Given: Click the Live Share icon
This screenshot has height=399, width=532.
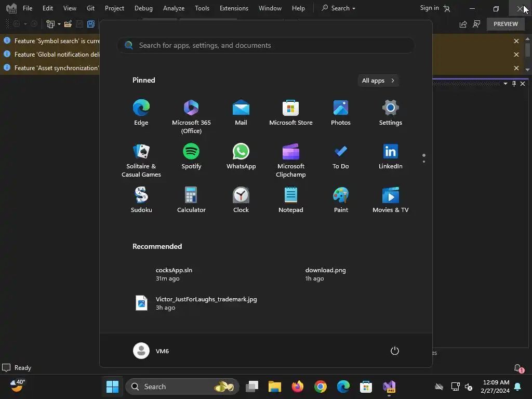Looking at the screenshot, I should pyautogui.click(x=463, y=24).
